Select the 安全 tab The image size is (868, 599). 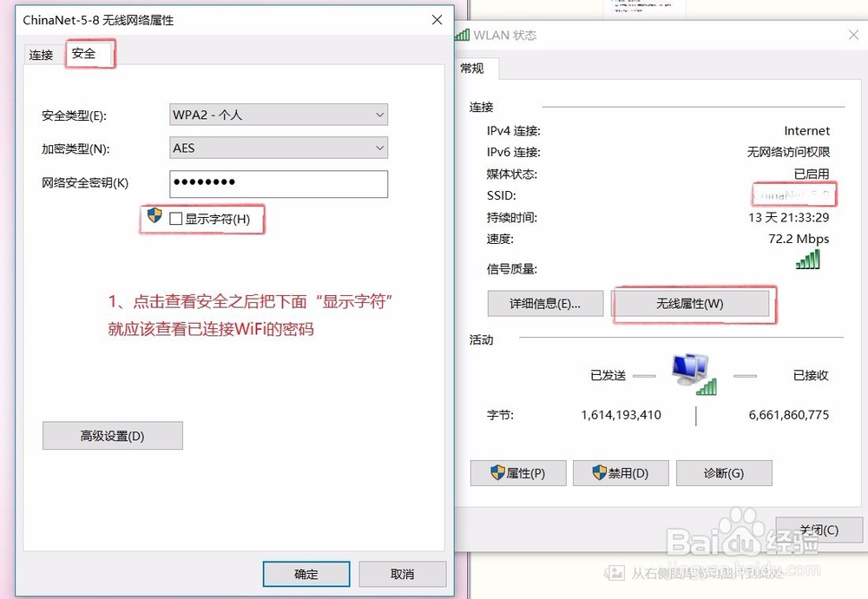[83, 53]
